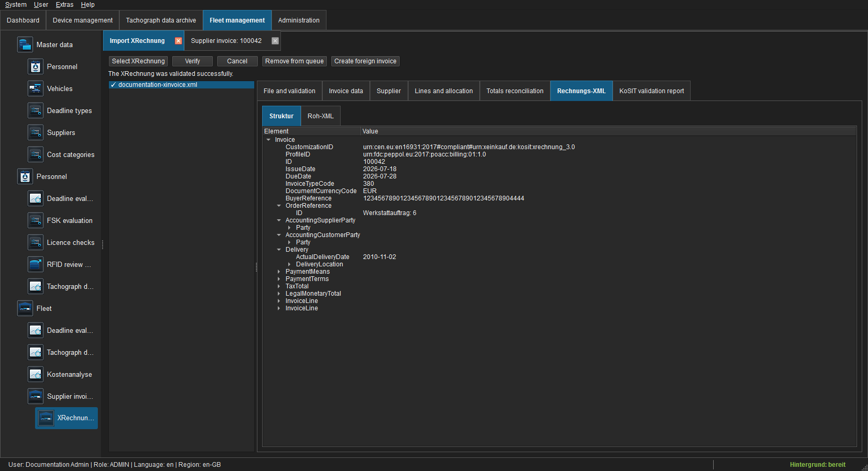Select the BuyerReference row
This screenshot has height=471, width=868.
click(x=560, y=198)
